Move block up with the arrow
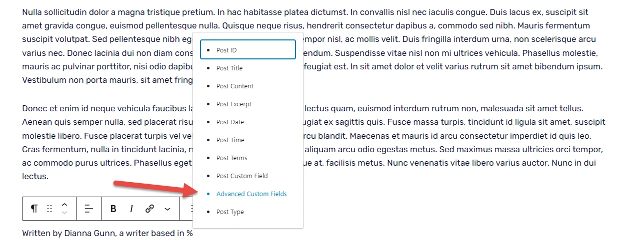 click(x=64, y=204)
